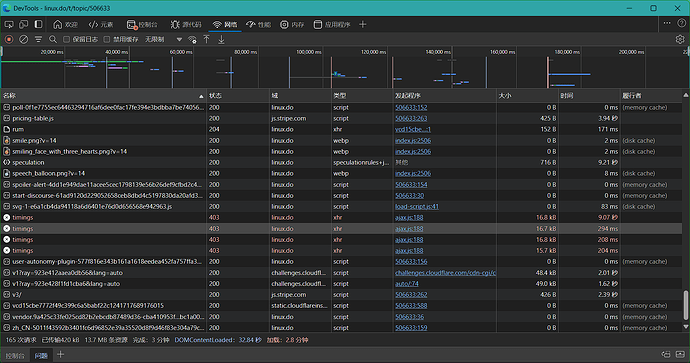
Task: Click the request list scroll-down arrow
Action: coord(686,327)
